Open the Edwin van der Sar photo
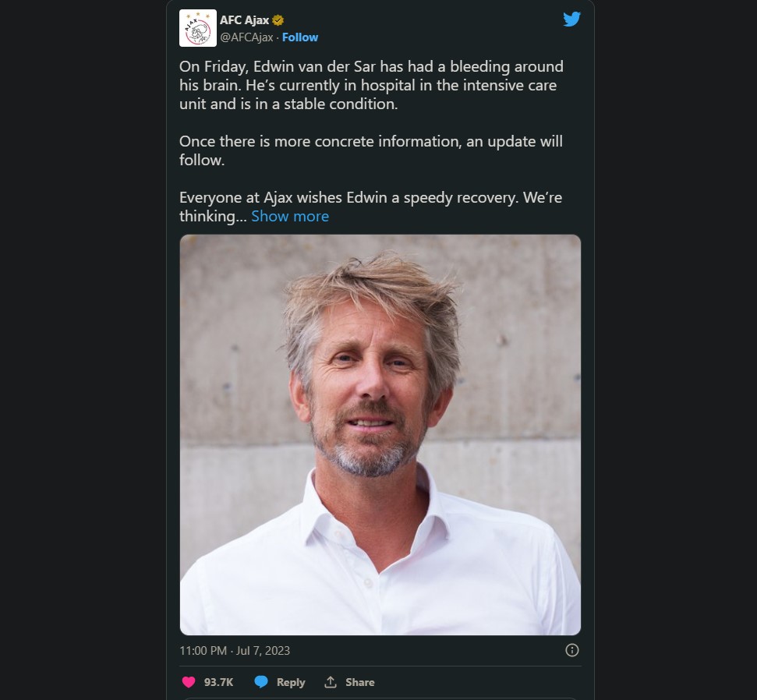Image resolution: width=757 pixels, height=700 pixels. coord(380,433)
